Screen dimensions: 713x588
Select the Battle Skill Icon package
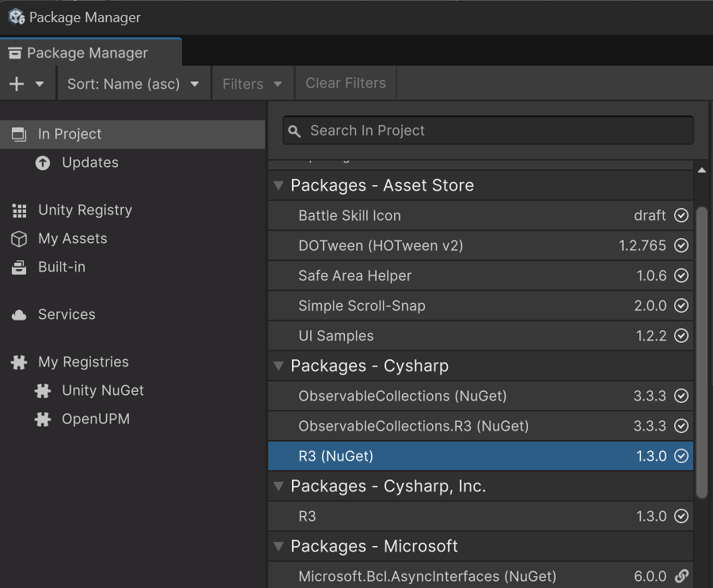click(480, 215)
